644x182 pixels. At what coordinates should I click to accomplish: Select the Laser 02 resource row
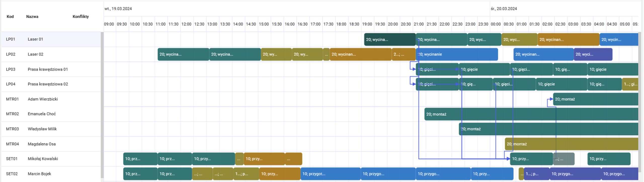(51, 54)
